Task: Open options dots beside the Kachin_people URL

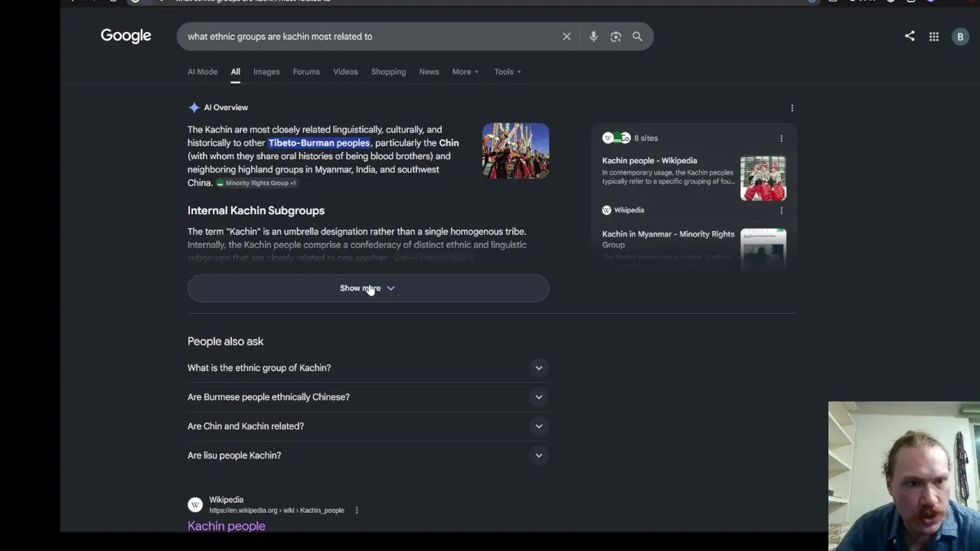Action: point(356,510)
